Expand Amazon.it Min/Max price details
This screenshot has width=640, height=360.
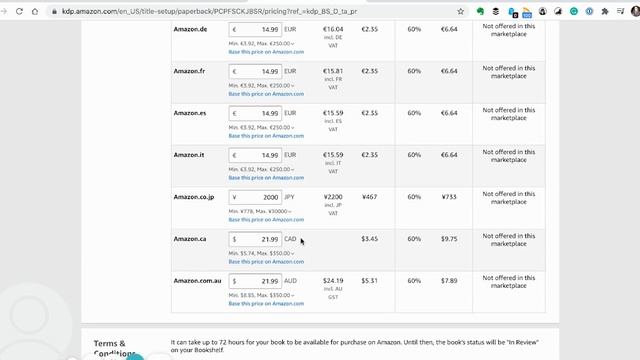click(x=261, y=169)
